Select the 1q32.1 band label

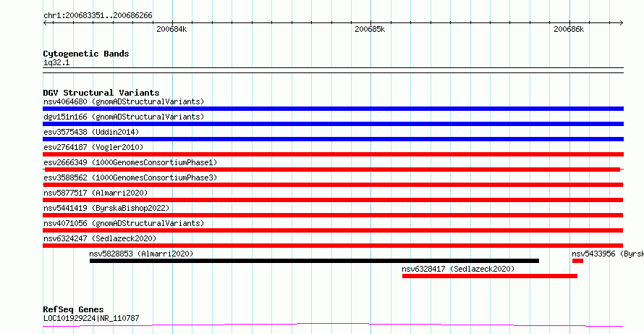56,63
